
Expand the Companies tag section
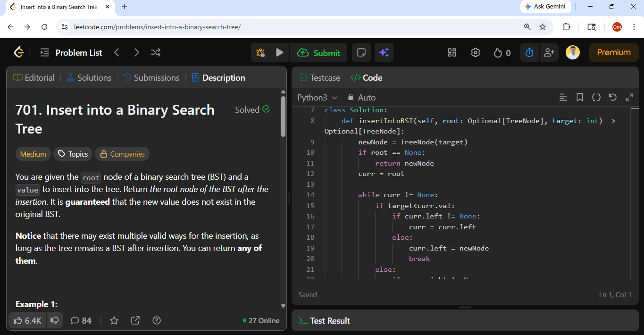[x=122, y=154]
